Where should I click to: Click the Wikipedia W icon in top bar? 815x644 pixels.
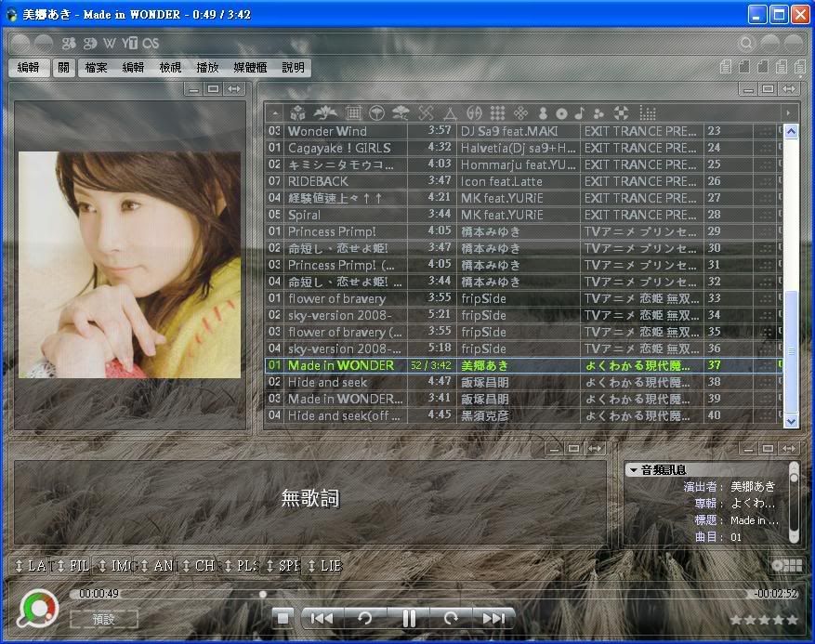pyautogui.click(x=110, y=44)
